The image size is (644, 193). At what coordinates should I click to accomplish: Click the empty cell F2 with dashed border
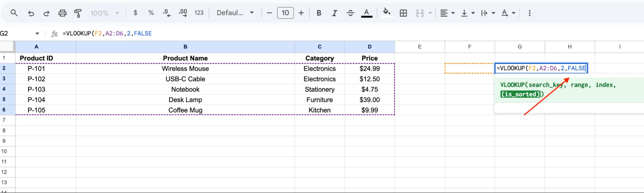coord(470,68)
